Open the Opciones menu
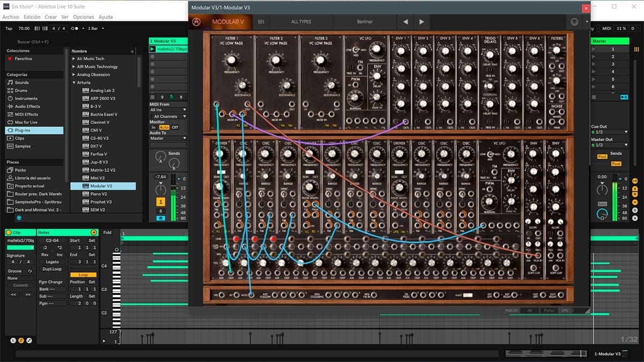Screen dimensions: 644x362 coord(83,17)
